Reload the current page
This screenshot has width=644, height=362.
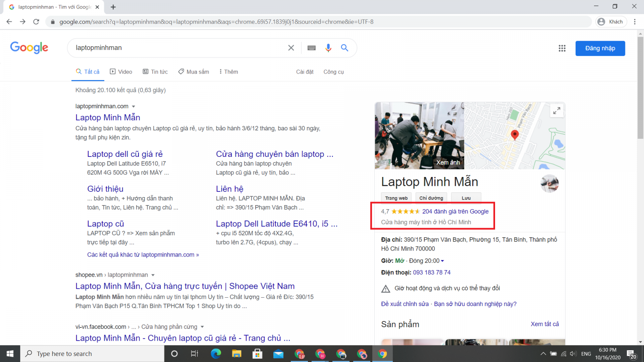36,22
